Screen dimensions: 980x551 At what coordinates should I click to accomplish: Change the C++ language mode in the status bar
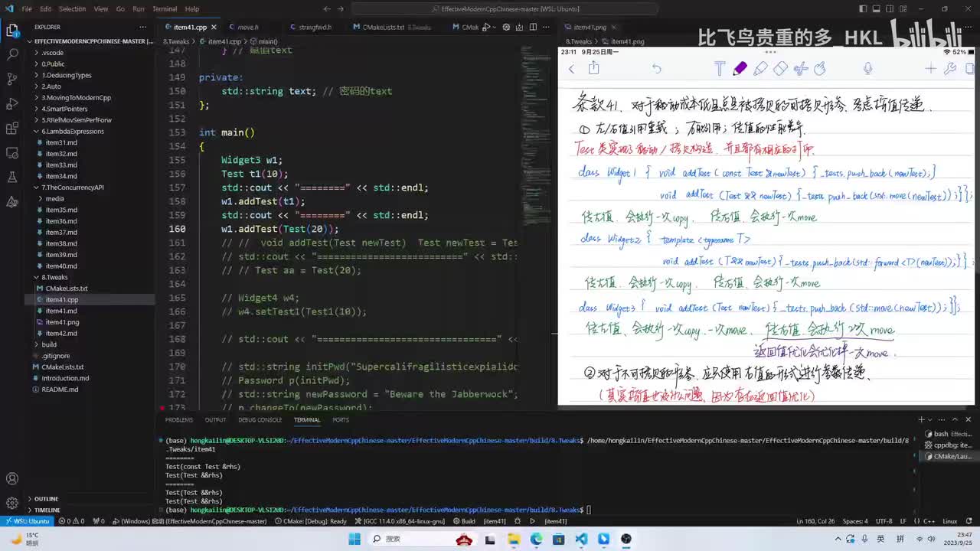(x=930, y=521)
